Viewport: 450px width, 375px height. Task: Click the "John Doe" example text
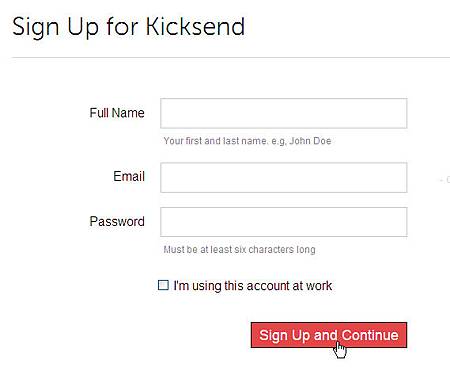[x=310, y=141]
